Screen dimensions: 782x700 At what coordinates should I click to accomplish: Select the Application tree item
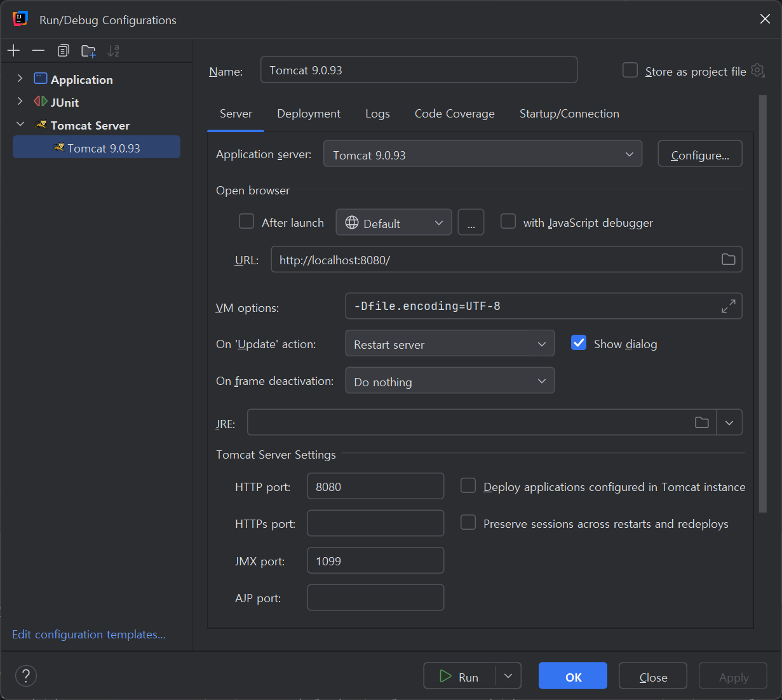(81, 79)
